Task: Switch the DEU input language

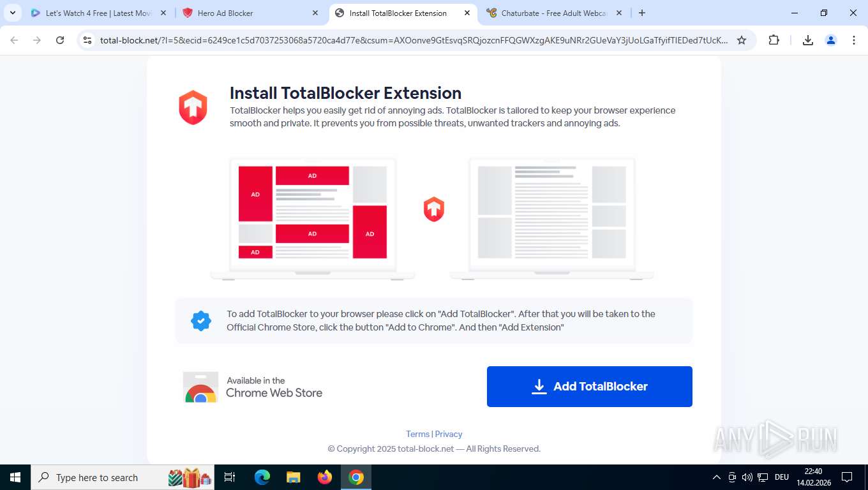Action: 782,477
